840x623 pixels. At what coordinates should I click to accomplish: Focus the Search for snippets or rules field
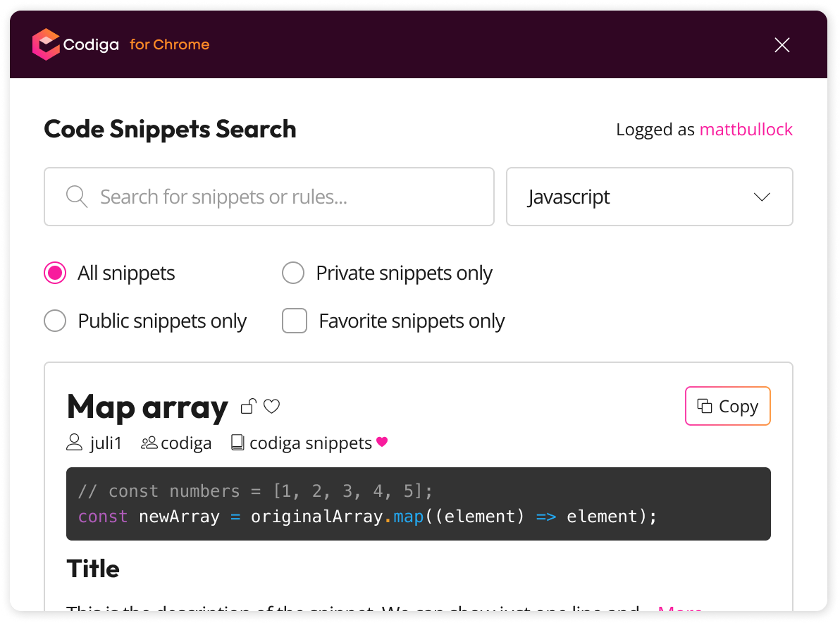click(x=269, y=197)
